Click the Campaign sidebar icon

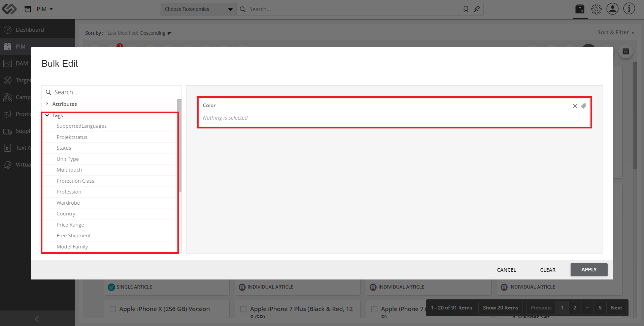tap(7, 97)
